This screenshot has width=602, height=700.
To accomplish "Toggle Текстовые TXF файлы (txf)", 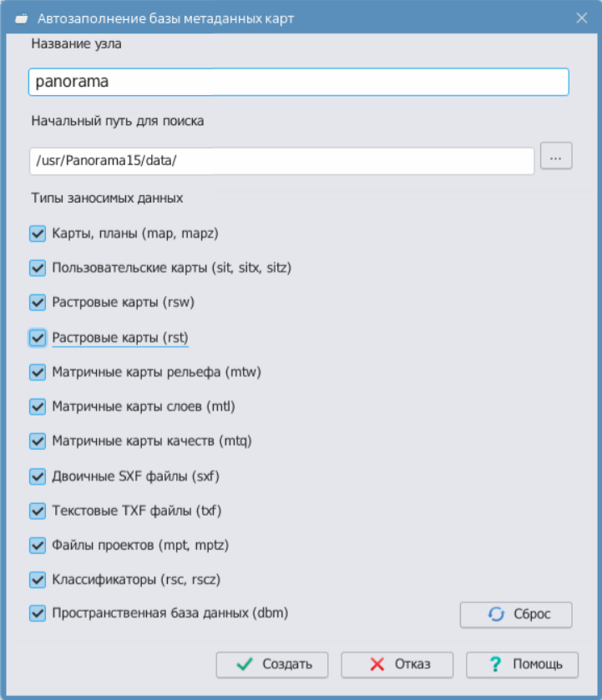I will [x=38, y=510].
